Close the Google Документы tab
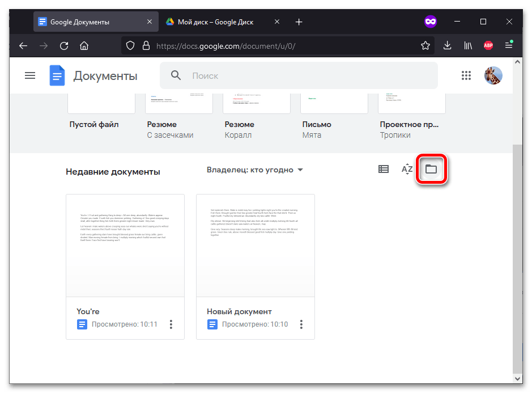The image size is (532, 393). pos(149,22)
